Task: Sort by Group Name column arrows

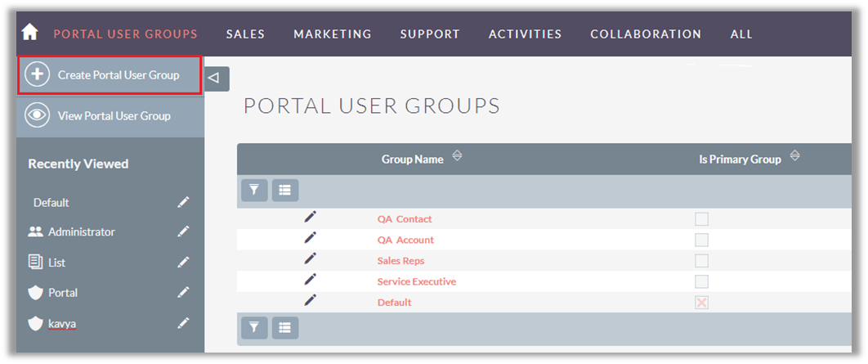Action: [x=457, y=157]
